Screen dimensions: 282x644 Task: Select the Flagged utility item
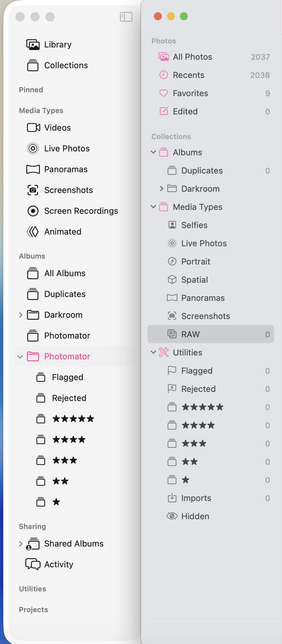click(x=197, y=370)
